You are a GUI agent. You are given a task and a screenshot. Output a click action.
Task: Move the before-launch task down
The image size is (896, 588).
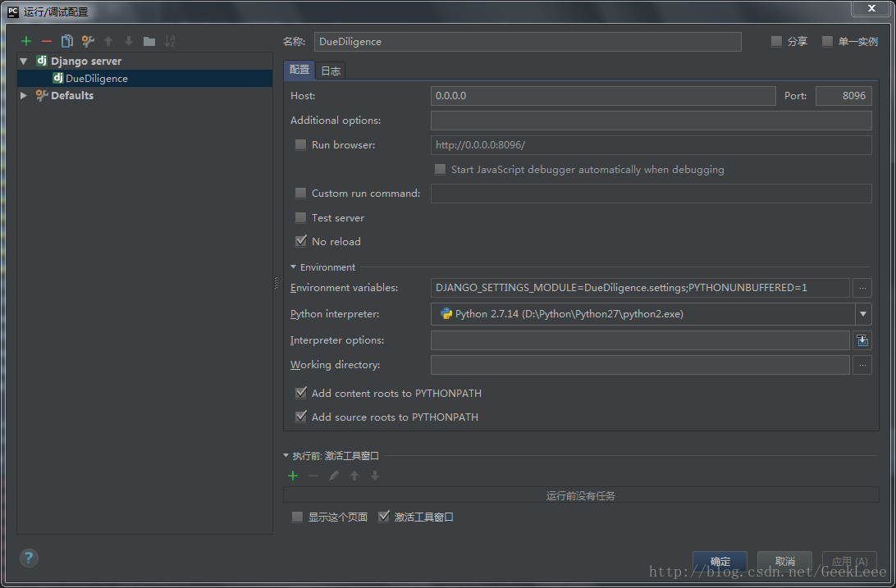(375, 476)
